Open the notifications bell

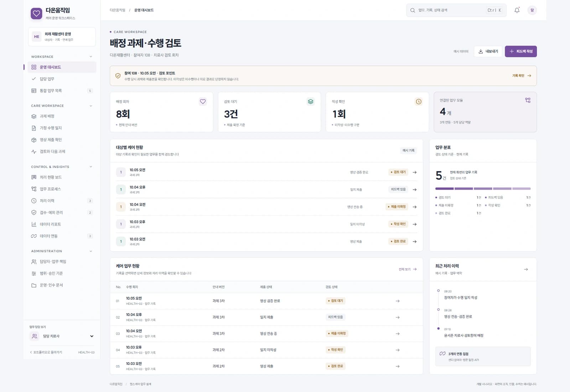point(517,10)
